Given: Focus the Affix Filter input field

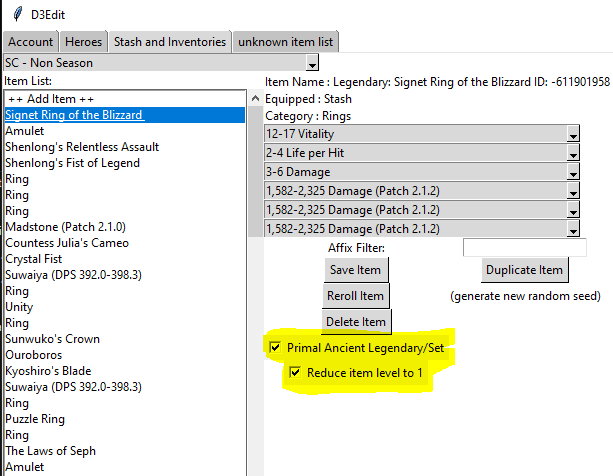Looking at the screenshot, I should pos(525,248).
